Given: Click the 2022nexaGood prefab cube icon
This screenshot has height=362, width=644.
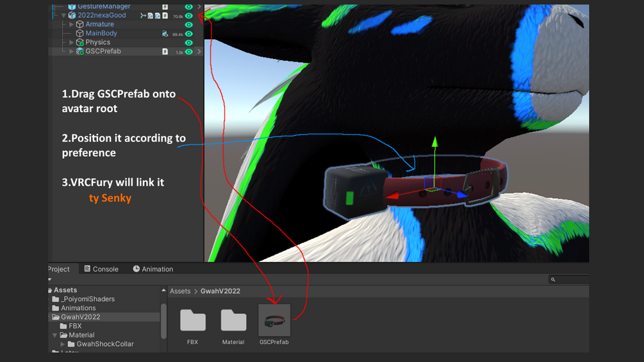Looking at the screenshot, I should (x=72, y=15).
